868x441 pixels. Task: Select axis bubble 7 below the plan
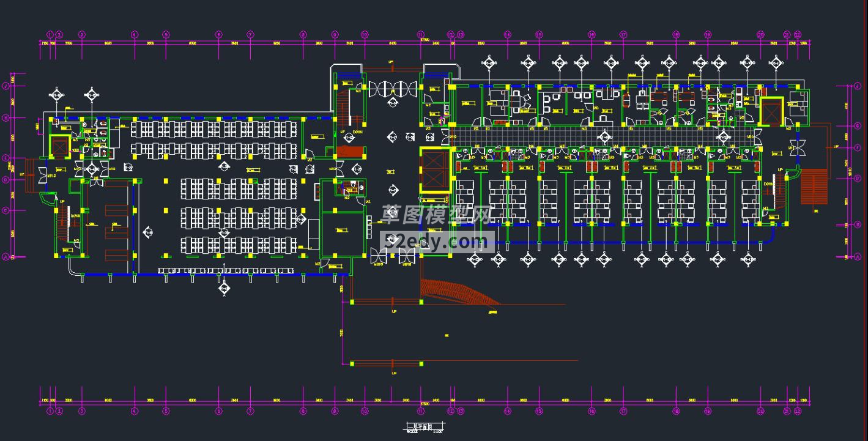[x=250, y=412]
